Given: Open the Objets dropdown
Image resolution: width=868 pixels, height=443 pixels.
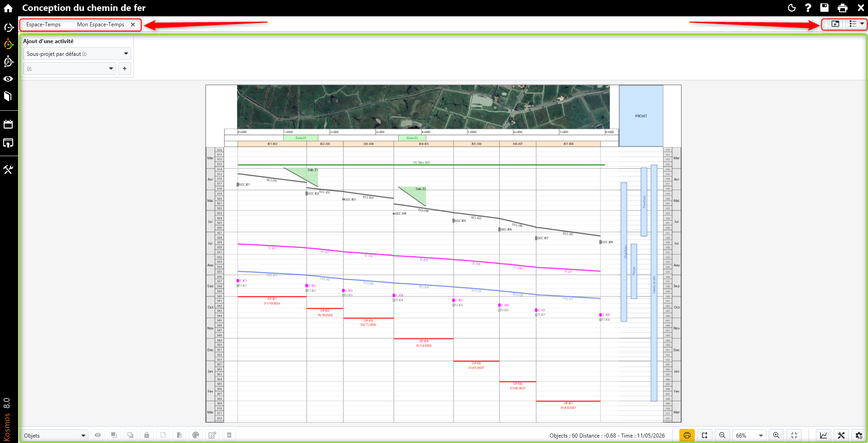Looking at the screenshot, I should click(54, 435).
